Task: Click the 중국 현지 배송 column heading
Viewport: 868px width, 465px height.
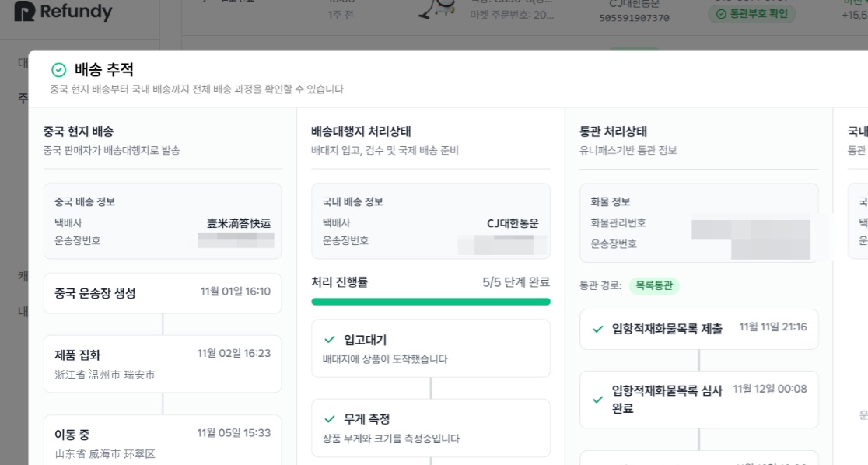Action: click(x=78, y=131)
